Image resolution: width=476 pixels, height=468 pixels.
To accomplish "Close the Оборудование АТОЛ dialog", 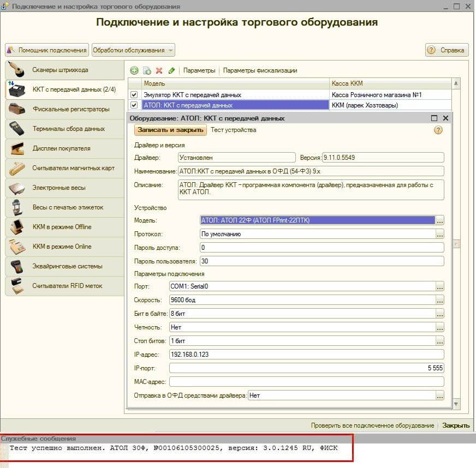I will click(x=445, y=118).
